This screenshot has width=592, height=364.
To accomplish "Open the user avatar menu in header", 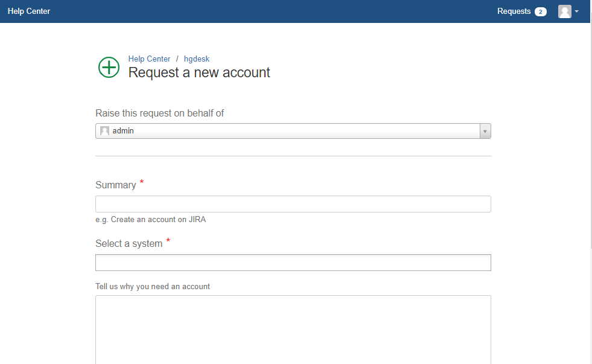I will tap(564, 11).
